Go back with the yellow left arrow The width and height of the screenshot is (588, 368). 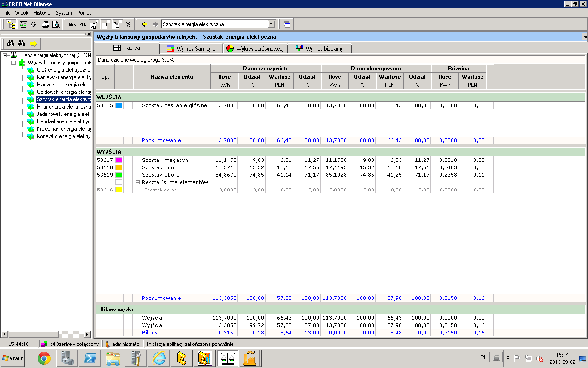pos(144,24)
